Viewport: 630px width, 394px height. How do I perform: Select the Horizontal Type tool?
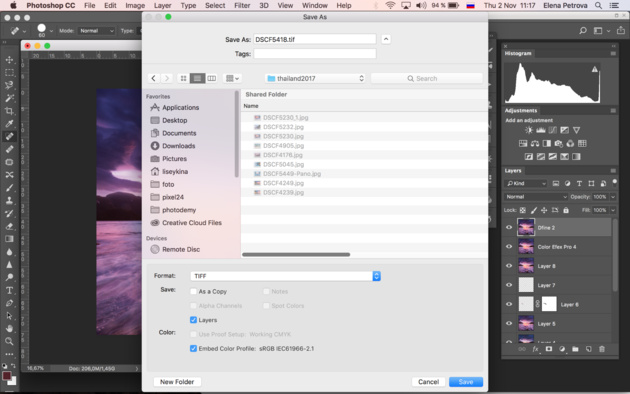coord(9,290)
